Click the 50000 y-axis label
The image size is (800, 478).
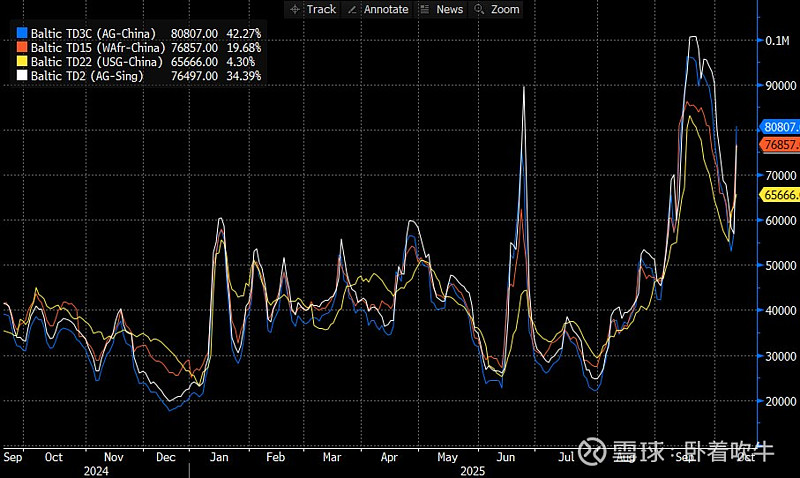pyautogui.click(x=781, y=265)
